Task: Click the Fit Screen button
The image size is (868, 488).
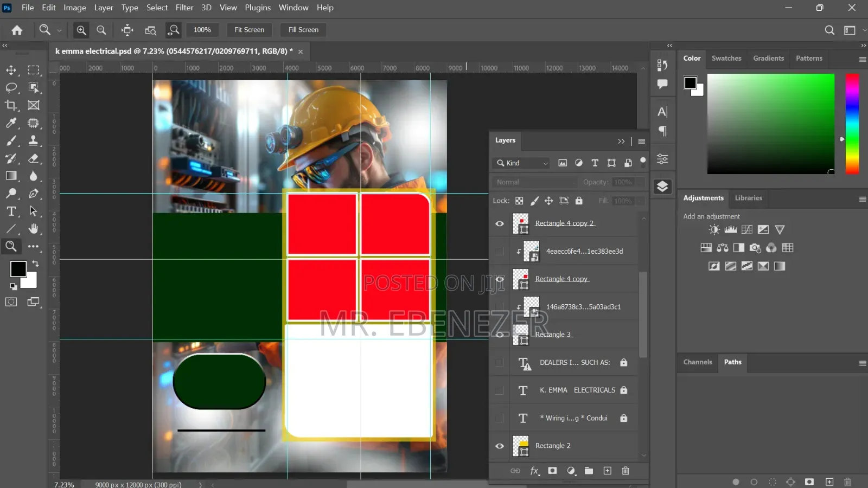Action: tap(249, 30)
